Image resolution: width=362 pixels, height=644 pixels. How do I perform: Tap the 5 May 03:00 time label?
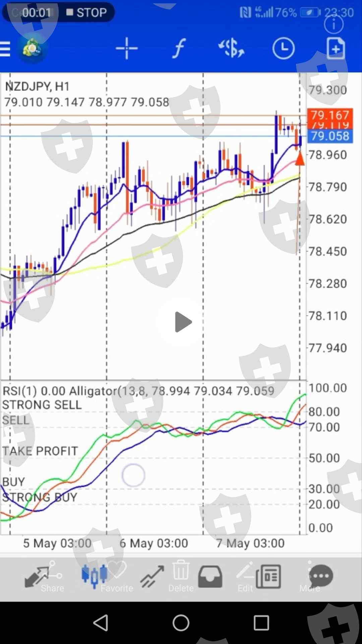point(57,543)
